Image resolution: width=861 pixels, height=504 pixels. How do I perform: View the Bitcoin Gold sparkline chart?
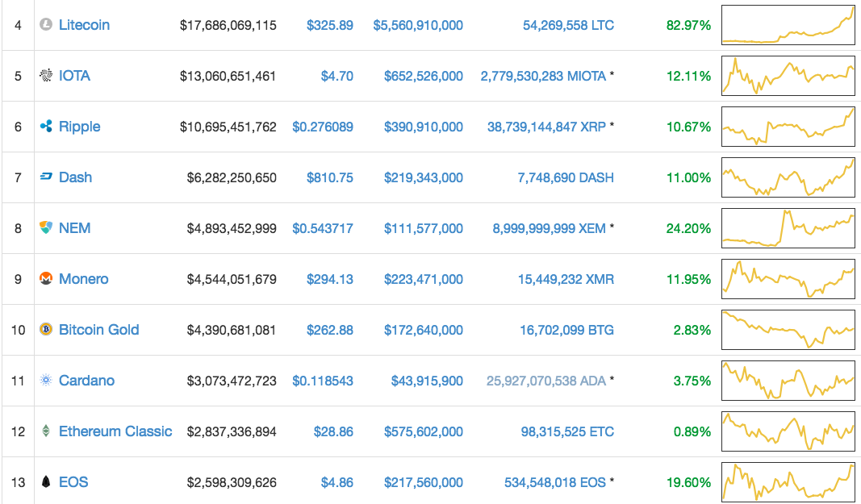tap(788, 329)
